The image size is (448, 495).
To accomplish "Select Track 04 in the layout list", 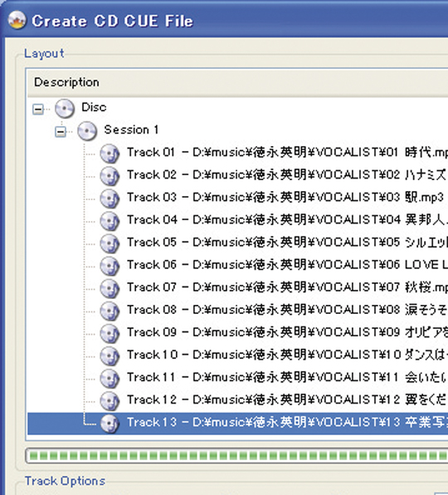I will pyautogui.click(x=287, y=220).
